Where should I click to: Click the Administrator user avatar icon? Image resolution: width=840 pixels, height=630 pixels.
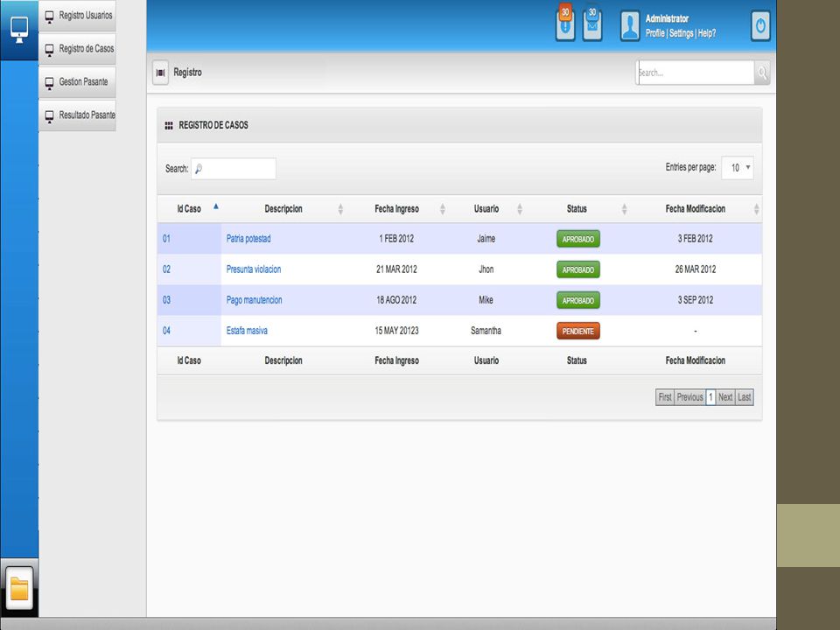[x=630, y=25]
